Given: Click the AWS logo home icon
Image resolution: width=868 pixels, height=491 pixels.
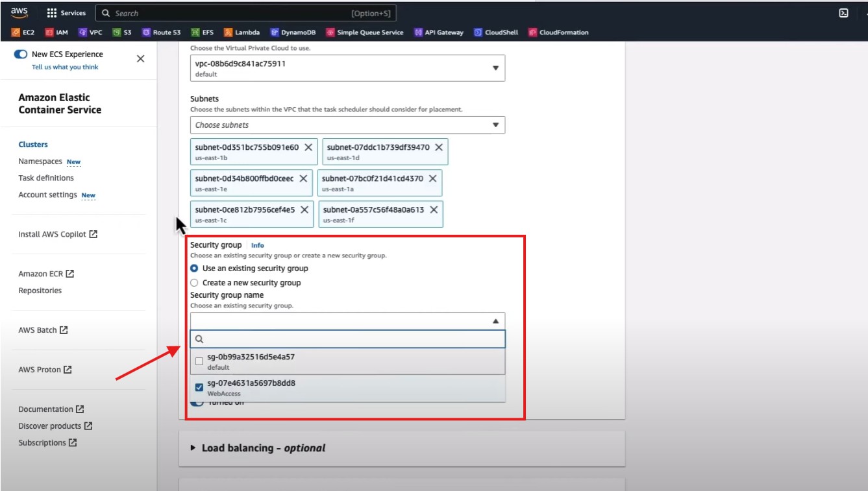Looking at the screenshot, I should tap(19, 13).
